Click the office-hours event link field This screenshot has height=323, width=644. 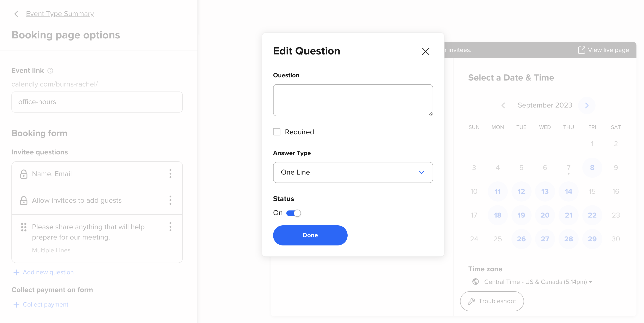pyautogui.click(x=97, y=102)
